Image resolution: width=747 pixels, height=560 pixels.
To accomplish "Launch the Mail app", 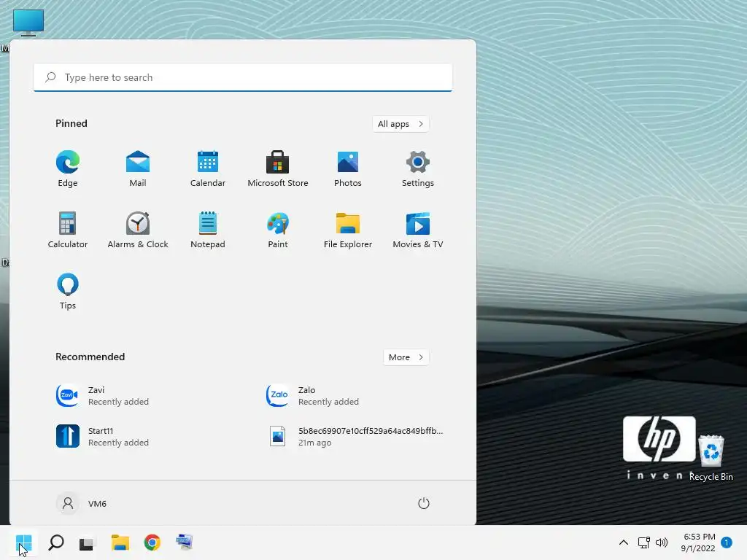I will click(x=138, y=168).
